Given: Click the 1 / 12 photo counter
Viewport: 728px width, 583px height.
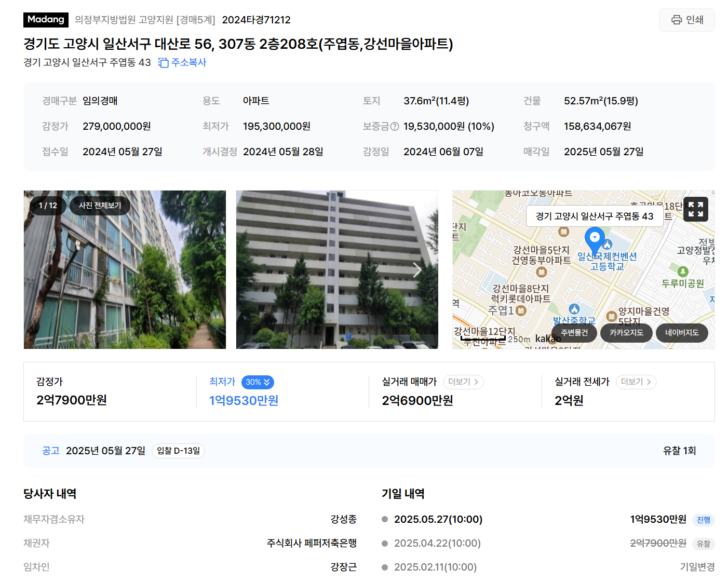Looking at the screenshot, I should [x=48, y=206].
